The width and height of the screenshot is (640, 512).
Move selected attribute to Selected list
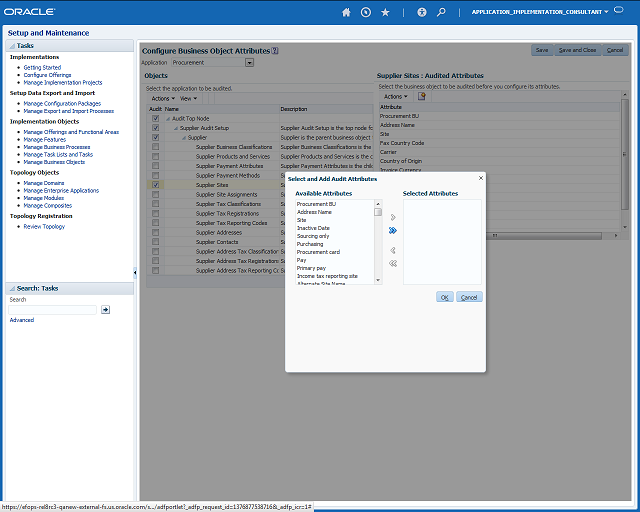[393, 217]
